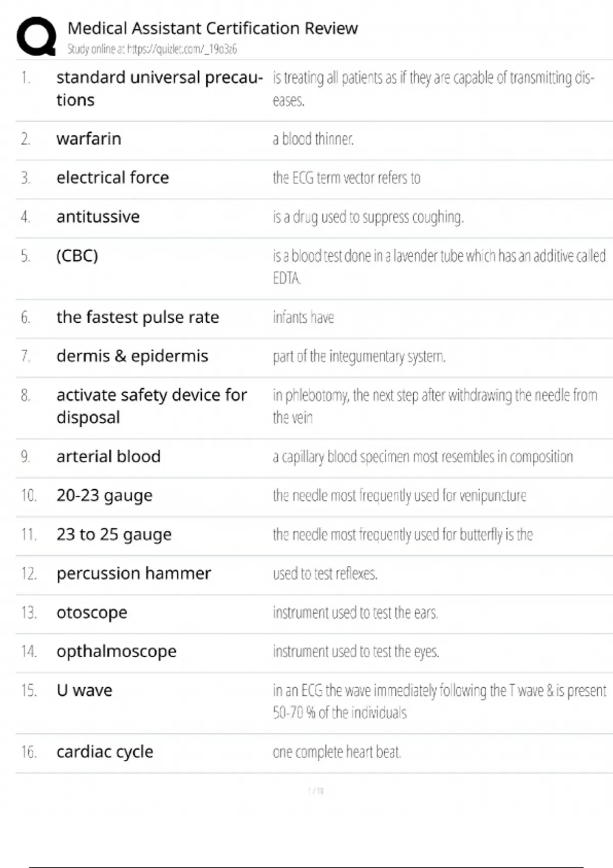
Task: Select the '(CBC)' term
Action: click(77, 256)
